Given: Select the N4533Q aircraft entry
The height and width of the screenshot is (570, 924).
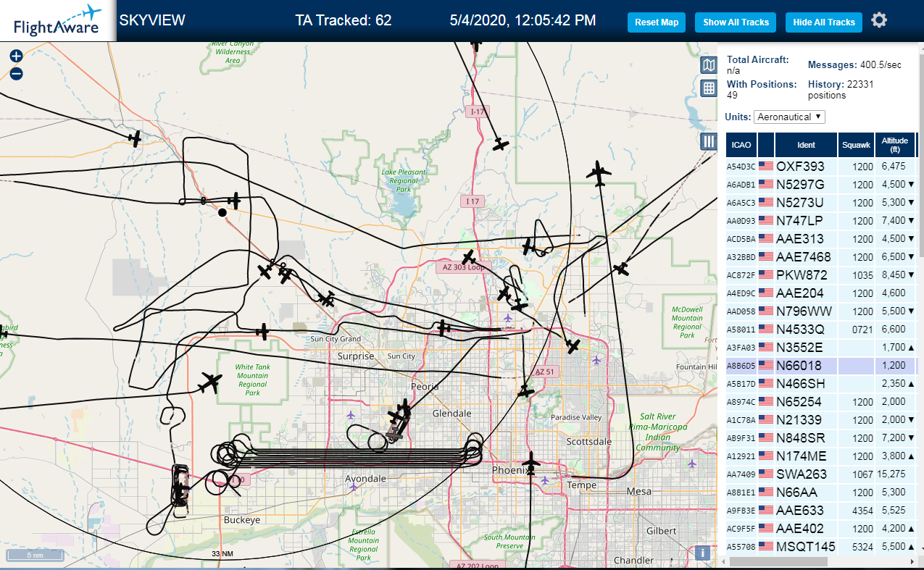Looking at the screenshot, I should (x=821, y=330).
